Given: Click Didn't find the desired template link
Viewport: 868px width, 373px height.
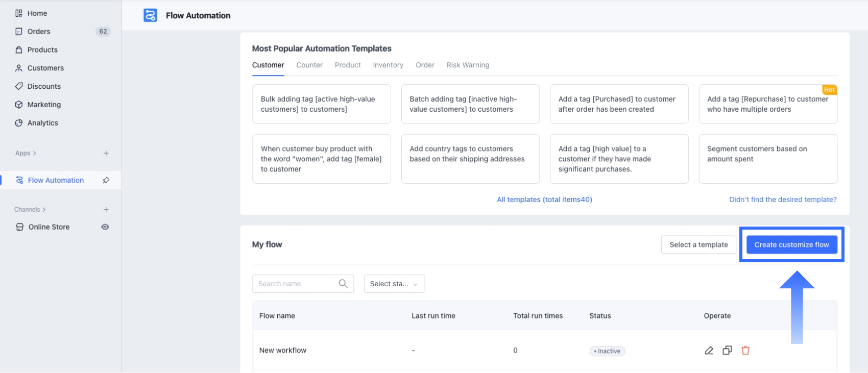Looking at the screenshot, I should click(x=783, y=200).
